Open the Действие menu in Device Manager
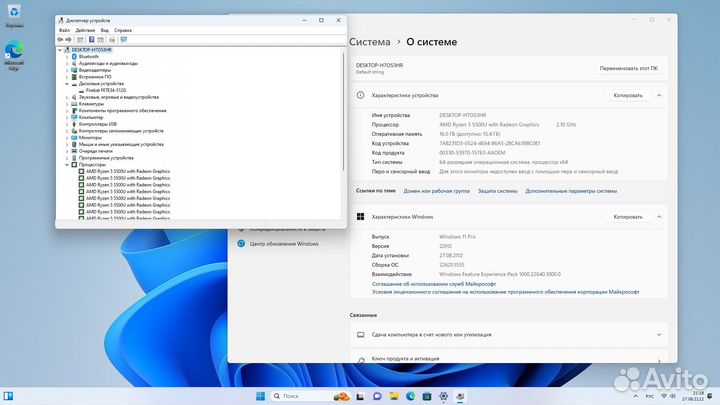The width and height of the screenshot is (720, 405). click(85, 30)
